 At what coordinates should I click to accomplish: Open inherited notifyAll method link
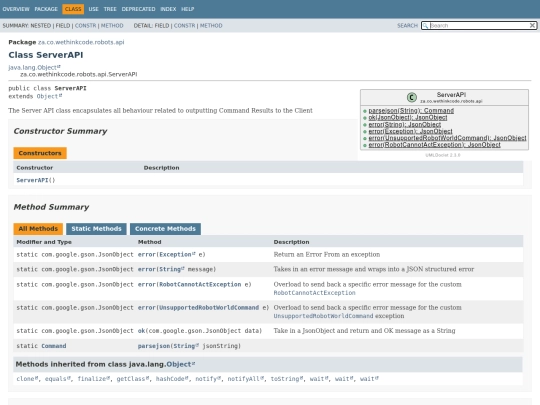click(246, 379)
